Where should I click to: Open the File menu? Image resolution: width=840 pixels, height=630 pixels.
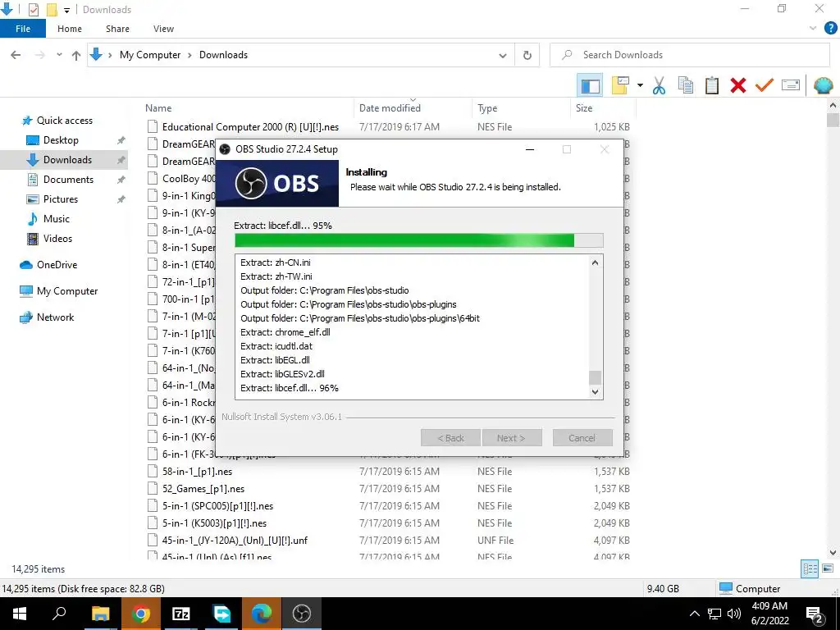[23, 29]
